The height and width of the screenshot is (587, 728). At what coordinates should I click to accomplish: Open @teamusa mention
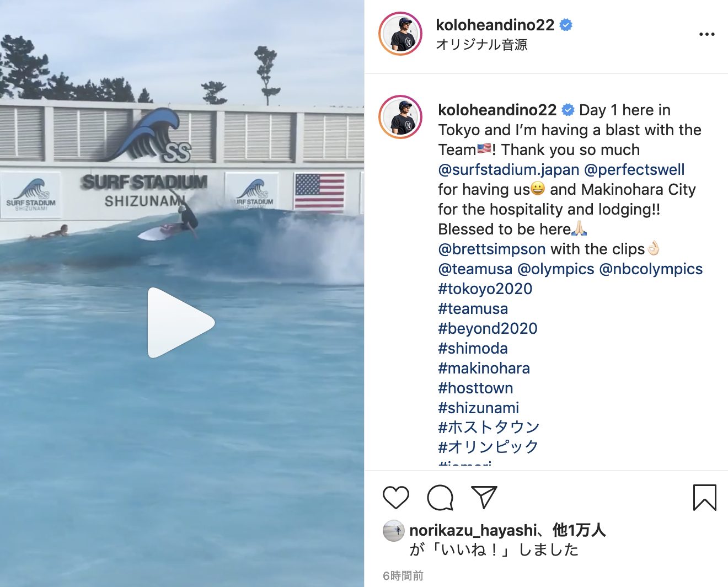(475, 269)
